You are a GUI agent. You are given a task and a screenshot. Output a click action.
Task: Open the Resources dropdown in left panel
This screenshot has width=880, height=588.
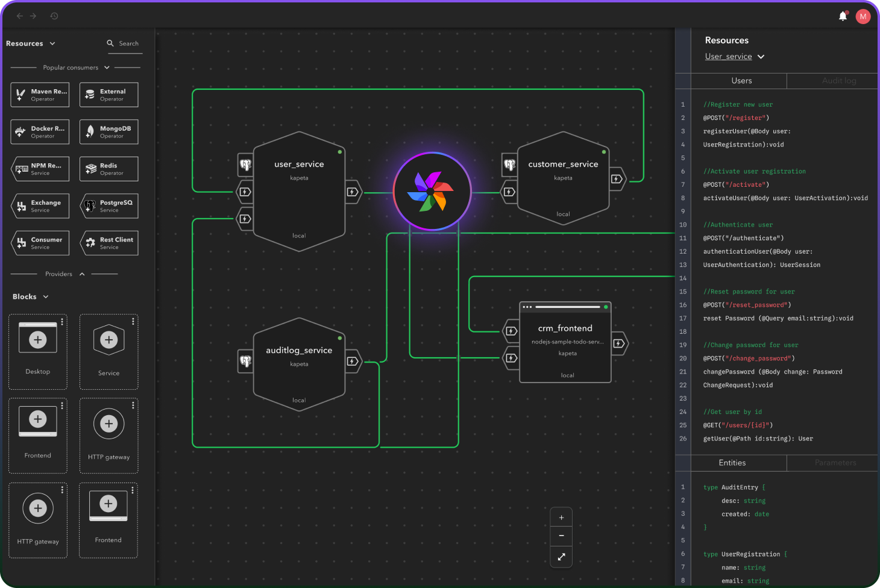pos(31,43)
